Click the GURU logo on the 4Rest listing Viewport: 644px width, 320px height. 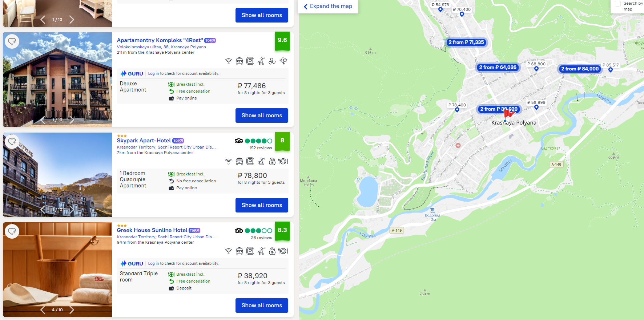132,74
